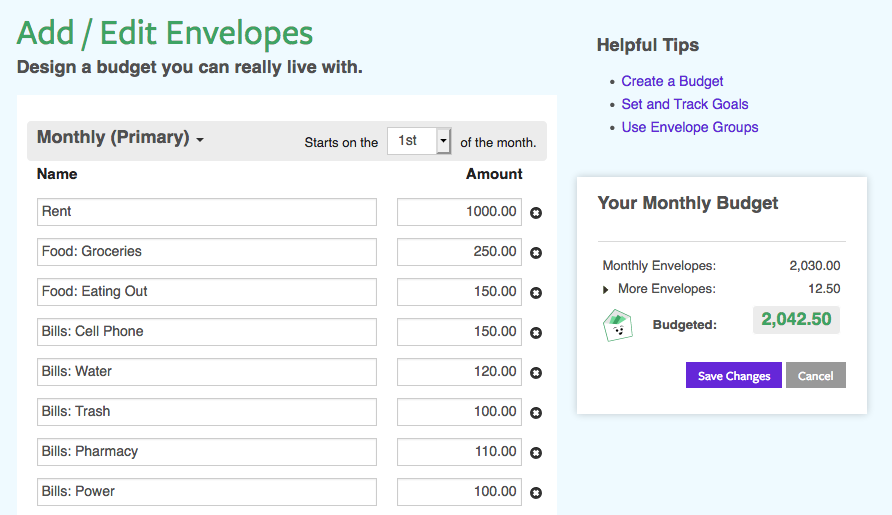The image size is (892, 515).
Task: Click the remove icon beside Bills: Cell Phone
Action: [x=536, y=333]
